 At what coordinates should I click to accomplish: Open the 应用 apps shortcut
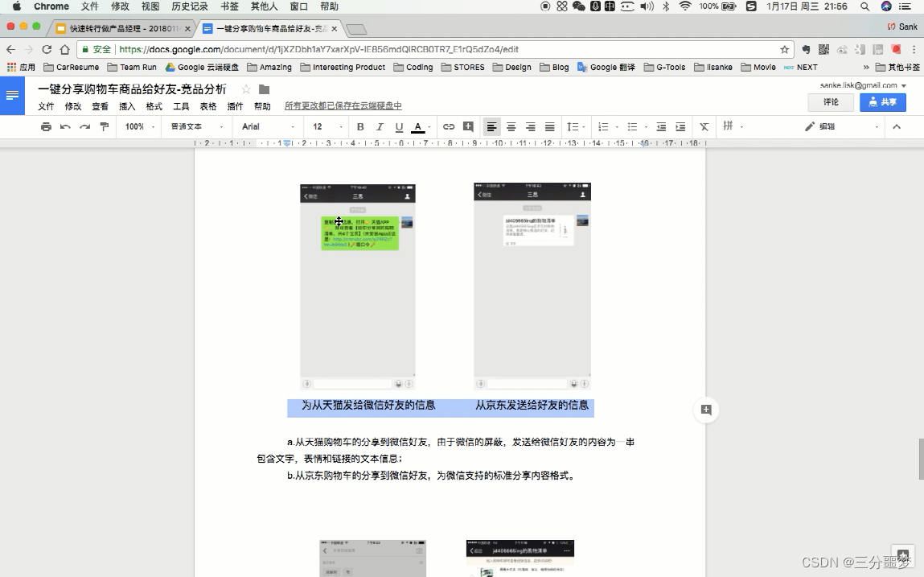21,68
